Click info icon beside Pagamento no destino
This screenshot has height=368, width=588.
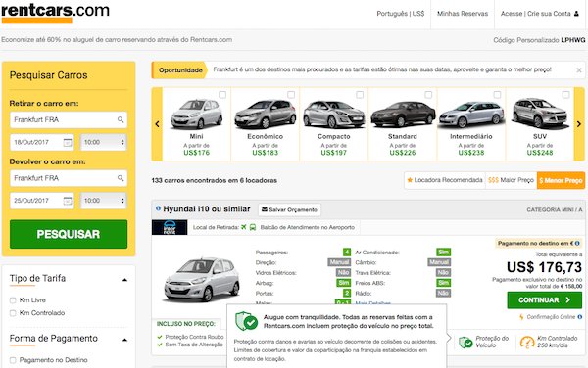pos(577,244)
